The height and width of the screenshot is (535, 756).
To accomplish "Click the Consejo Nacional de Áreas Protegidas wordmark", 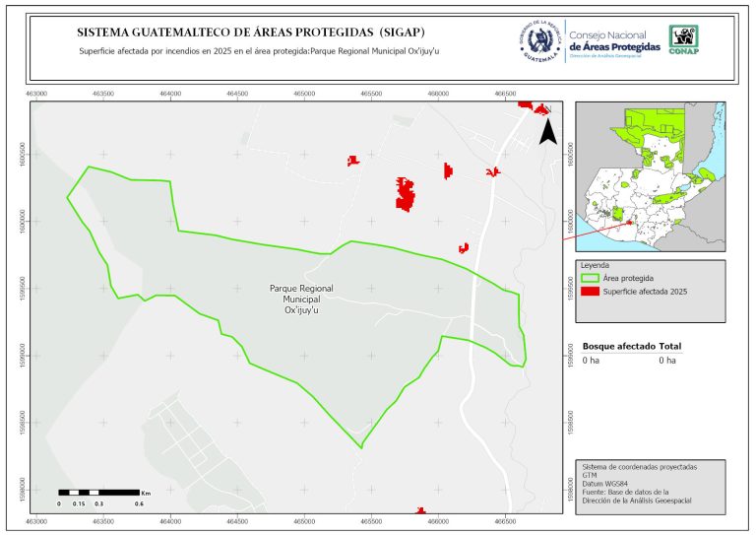I will click(614, 41).
